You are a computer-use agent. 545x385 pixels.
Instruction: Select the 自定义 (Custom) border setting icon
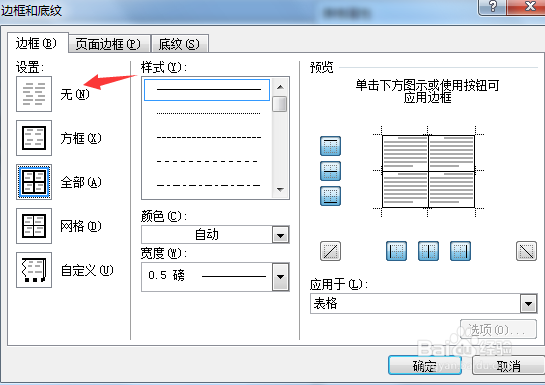[x=34, y=270]
